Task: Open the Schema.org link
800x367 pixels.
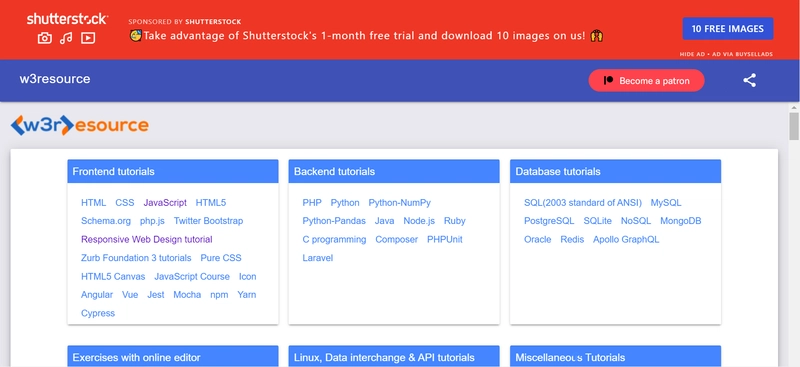Action: click(106, 221)
